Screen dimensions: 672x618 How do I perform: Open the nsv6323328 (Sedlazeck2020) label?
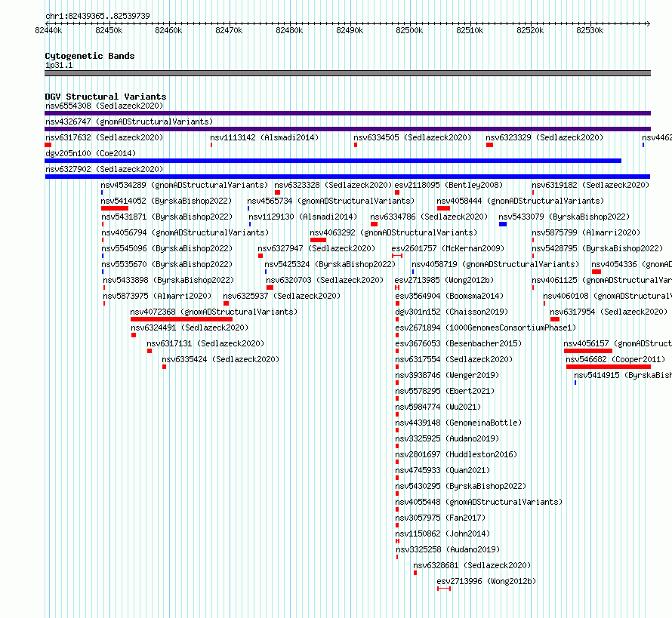point(333,185)
